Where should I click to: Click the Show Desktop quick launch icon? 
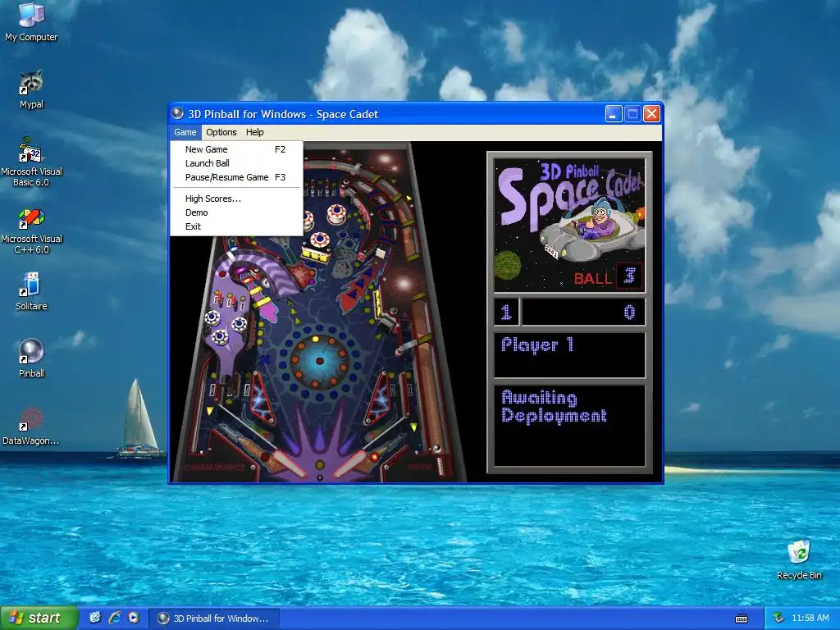coord(95,618)
